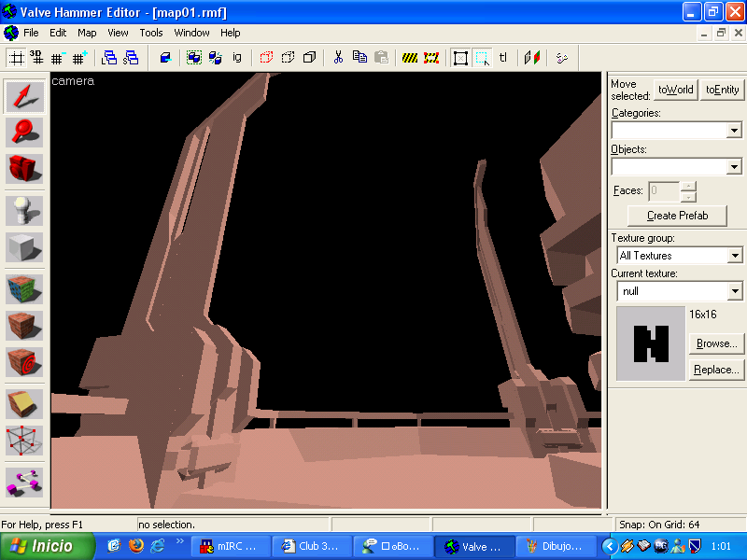Image resolution: width=747 pixels, height=560 pixels.
Task: Toggle texture lock 'tl' button
Action: [x=503, y=58]
